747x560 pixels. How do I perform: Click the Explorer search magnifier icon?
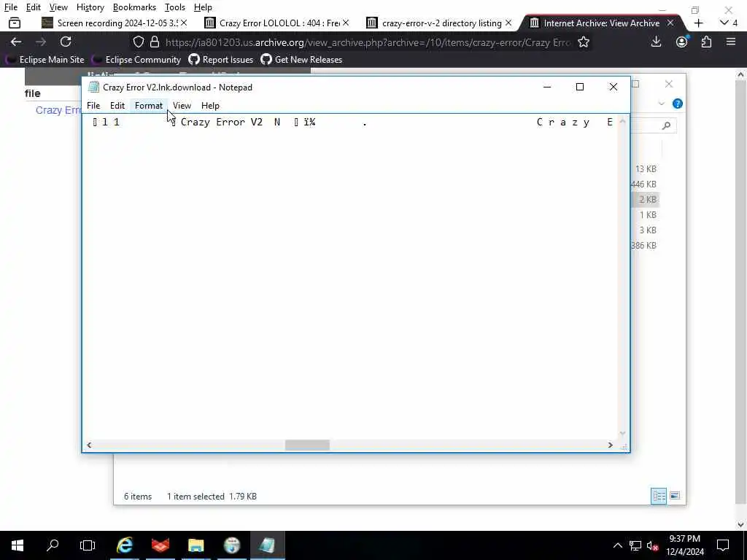[x=667, y=125]
